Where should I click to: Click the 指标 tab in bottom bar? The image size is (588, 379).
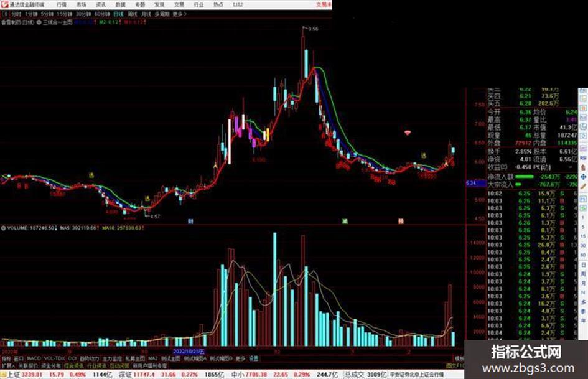(6, 358)
